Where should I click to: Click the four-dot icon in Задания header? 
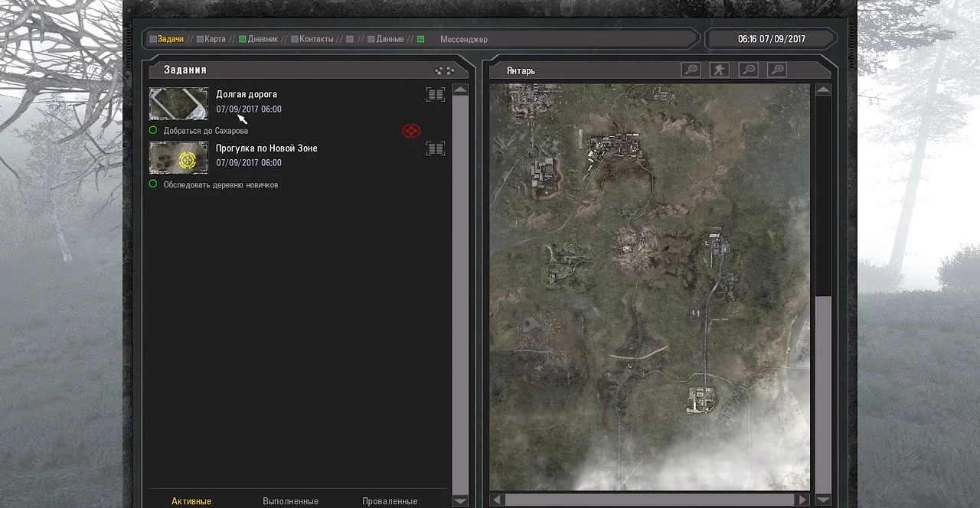(x=444, y=70)
